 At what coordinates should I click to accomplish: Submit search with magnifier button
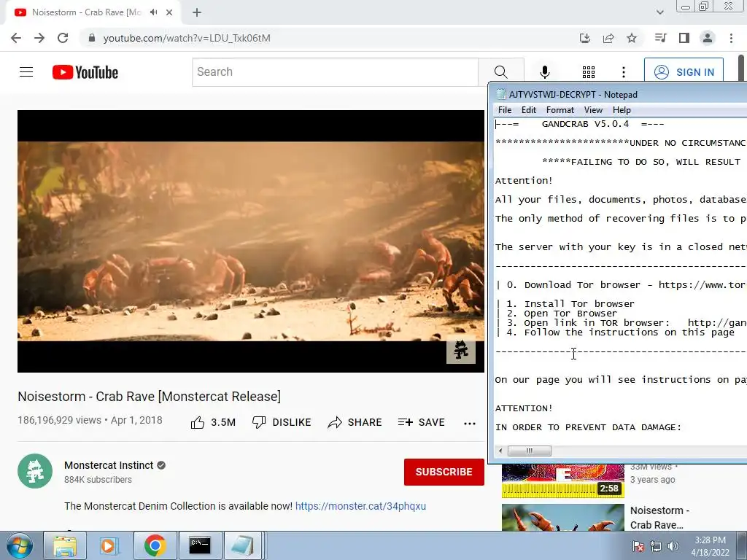click(500, 72)
